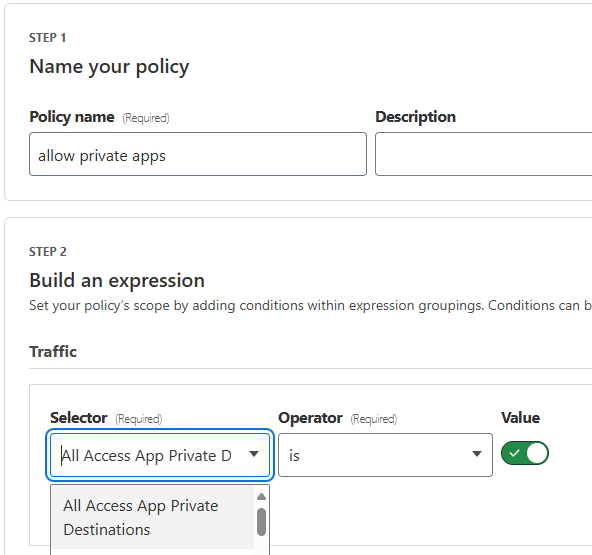Click the "allow private apps" text

(102, 156)
